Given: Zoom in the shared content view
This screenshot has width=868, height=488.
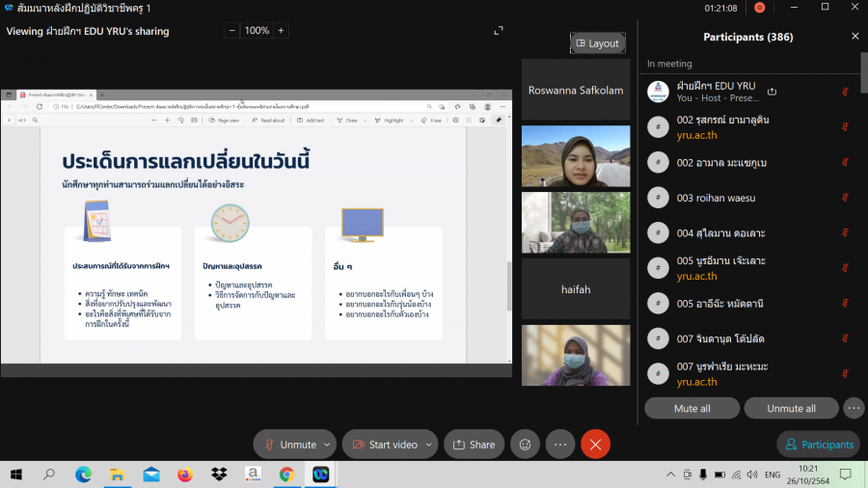Looking at the screenshot, I should (x=281, y=31).
